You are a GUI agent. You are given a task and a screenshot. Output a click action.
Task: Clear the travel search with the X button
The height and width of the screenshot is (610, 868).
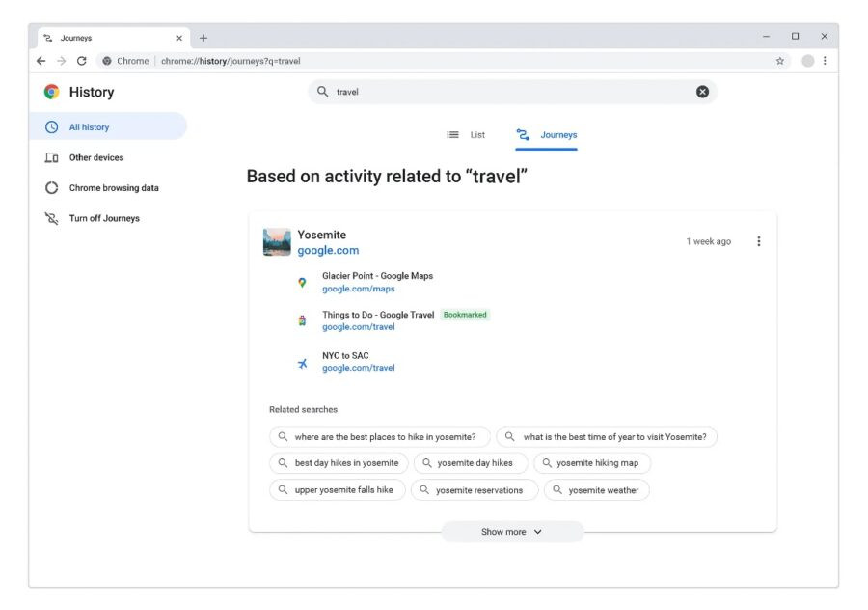tap(702, 91)
